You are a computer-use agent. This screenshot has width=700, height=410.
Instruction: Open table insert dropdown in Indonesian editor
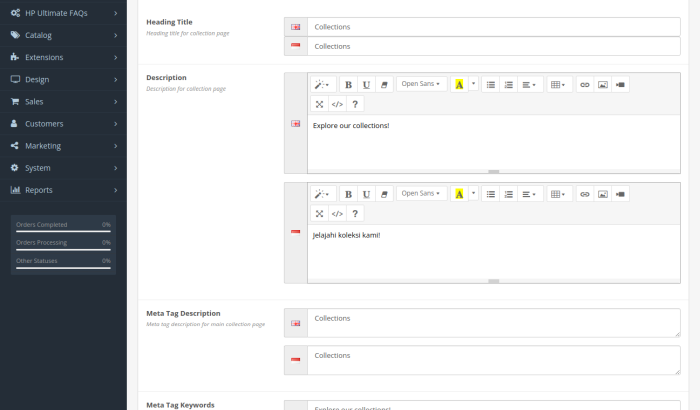pos(559,194)
